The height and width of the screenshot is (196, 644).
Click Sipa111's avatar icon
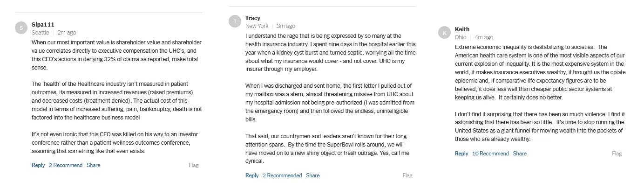21,28
